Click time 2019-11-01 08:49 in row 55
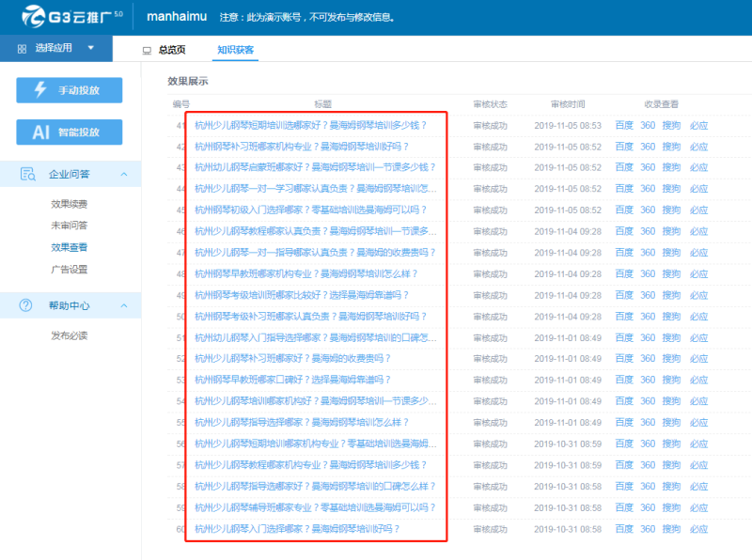The height and width of the screenshot is (560, 752). (568, 423)
